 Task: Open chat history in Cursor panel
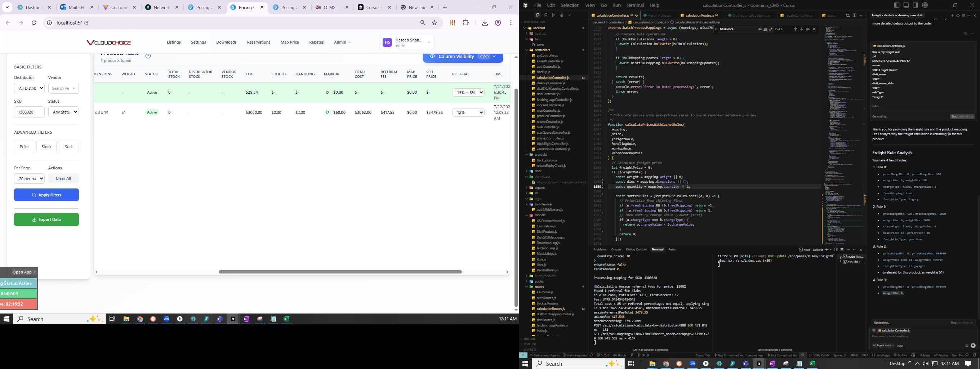pos(963,15)
